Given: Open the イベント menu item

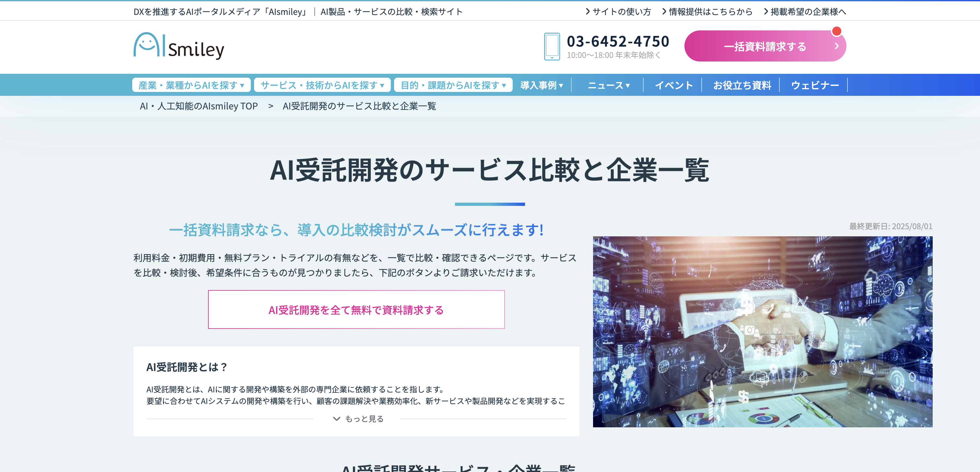Looking at the screenshot, I should (x=673, y=85).
